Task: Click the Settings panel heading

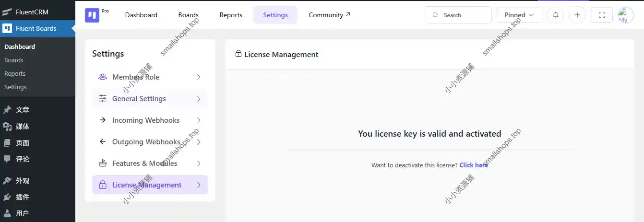Action: [x=108, y=54]
